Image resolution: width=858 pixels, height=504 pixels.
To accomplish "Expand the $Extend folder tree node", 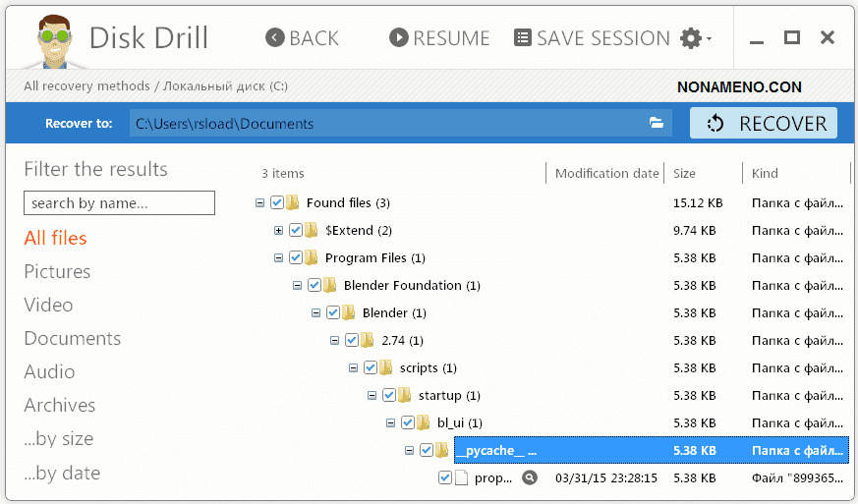I will 279,231.
